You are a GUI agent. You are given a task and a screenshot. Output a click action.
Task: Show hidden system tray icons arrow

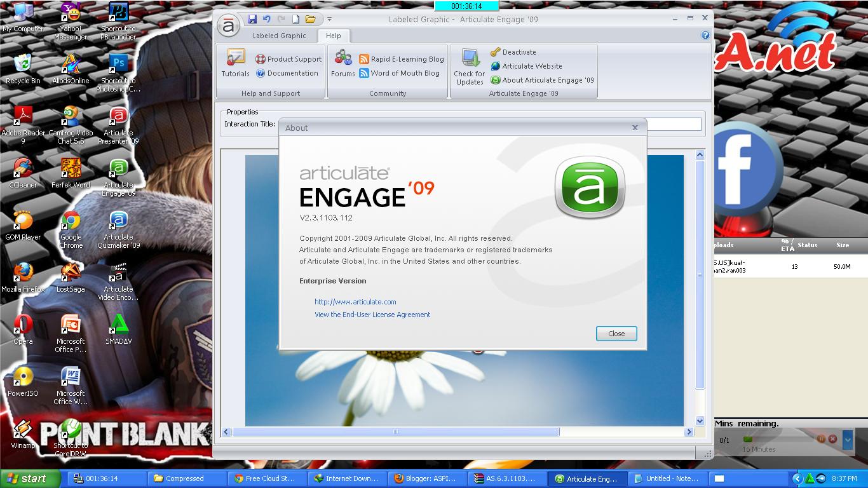tap(797, 478)
